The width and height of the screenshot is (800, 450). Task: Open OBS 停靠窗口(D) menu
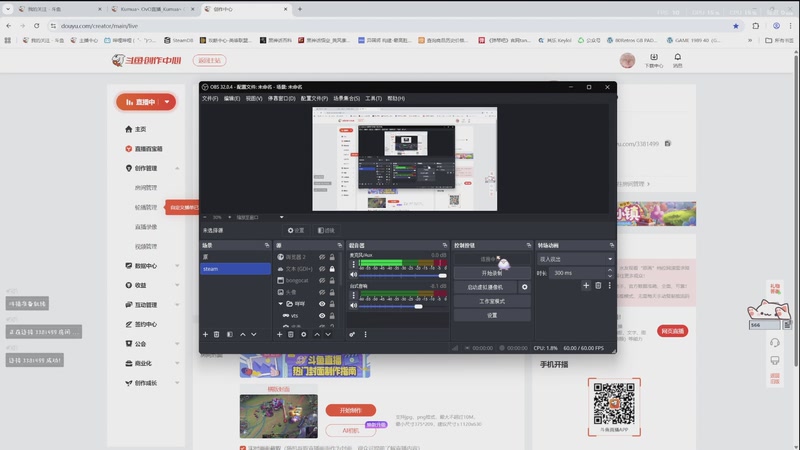click(282, 98)
